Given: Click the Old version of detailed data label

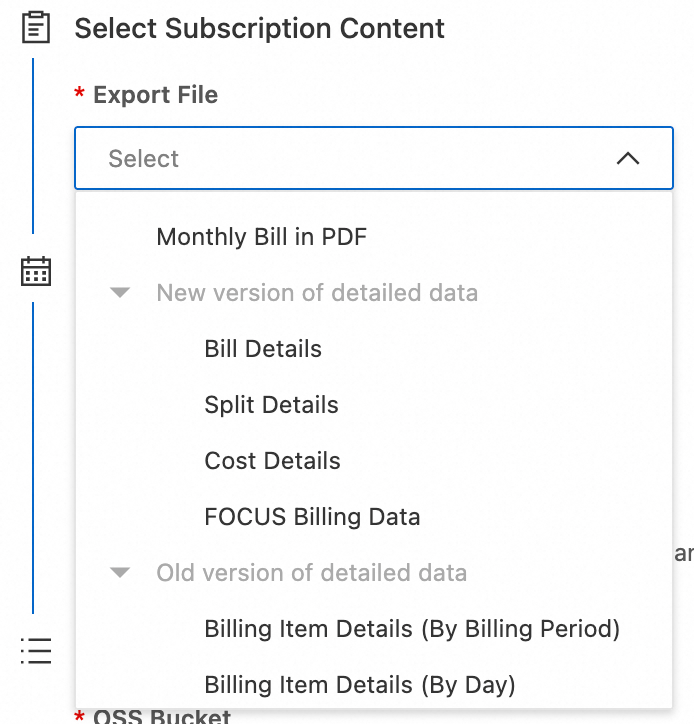Looking at the screenshot, I should pos(311,573).
